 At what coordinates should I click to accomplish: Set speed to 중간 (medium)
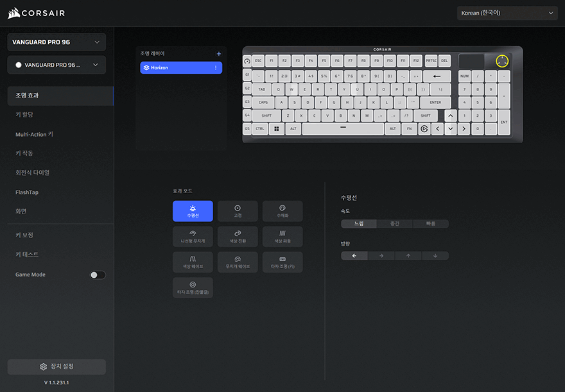[x=395, y=223]
